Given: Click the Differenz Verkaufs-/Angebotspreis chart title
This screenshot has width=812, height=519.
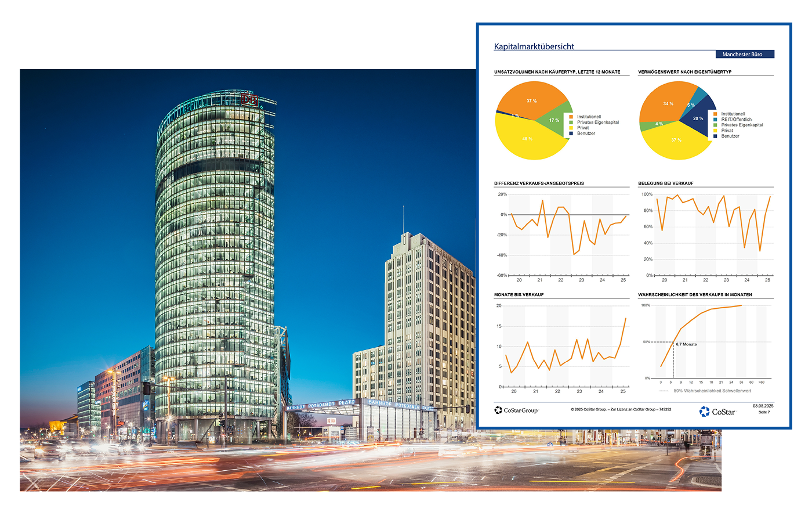Looking at the screenshot, I should (539, 183).
